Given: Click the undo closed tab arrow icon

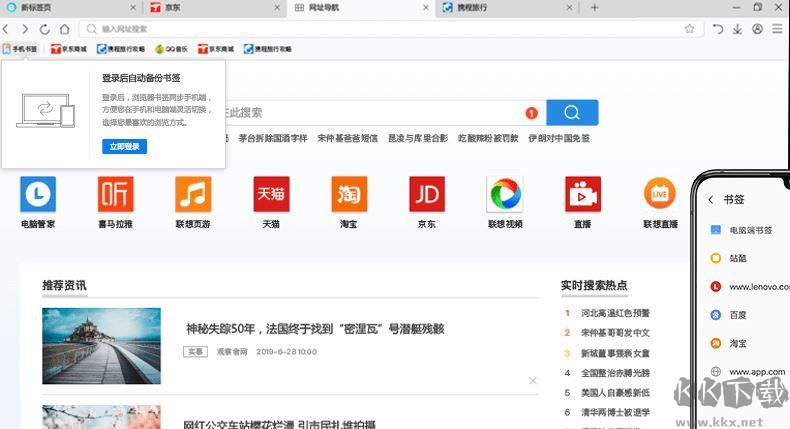Looking at the screenshot, I should (x=718, y=29).
